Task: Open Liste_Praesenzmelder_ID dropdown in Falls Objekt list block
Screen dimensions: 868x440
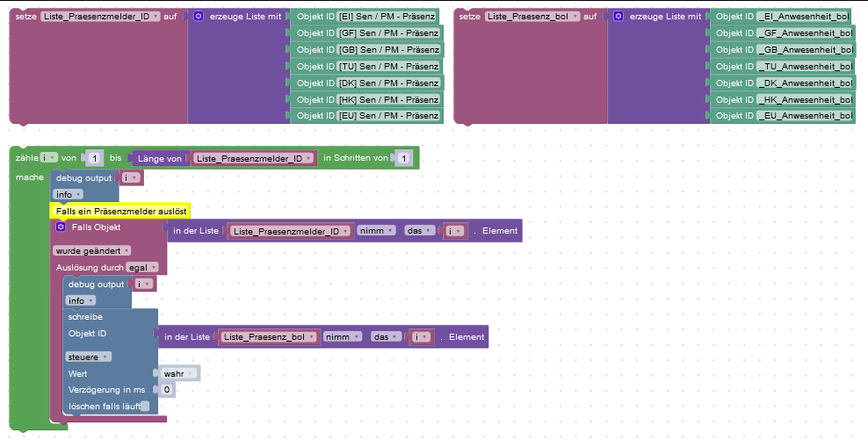Action: 290,231
